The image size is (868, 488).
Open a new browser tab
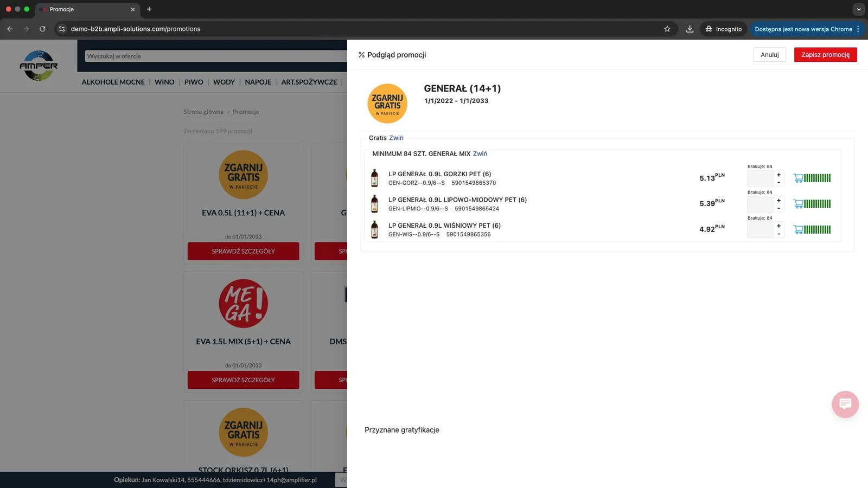pyautogui.click(x=149, y=9)
